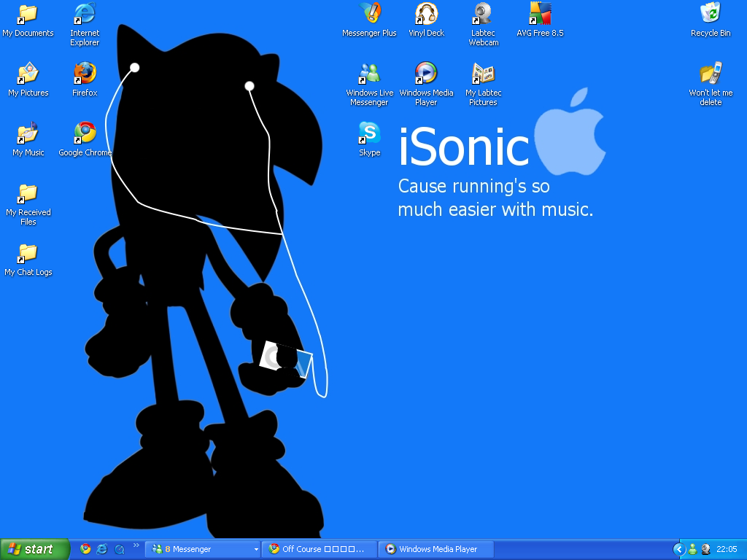Image resolution: width=747 pixels, height=560 pixels.
Task: Select the My Chat Logs folder
Action: [x=28, y=260]
